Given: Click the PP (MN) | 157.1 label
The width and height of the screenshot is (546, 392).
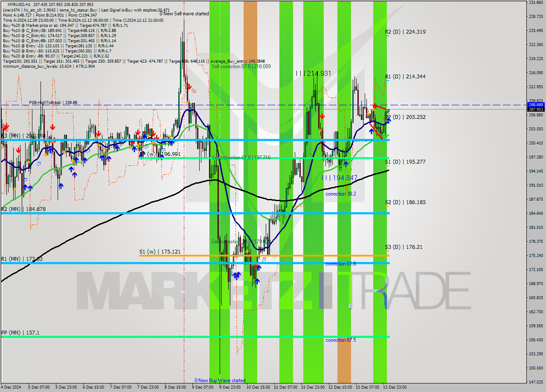Looking at the screenshot, I should point(20,332).
